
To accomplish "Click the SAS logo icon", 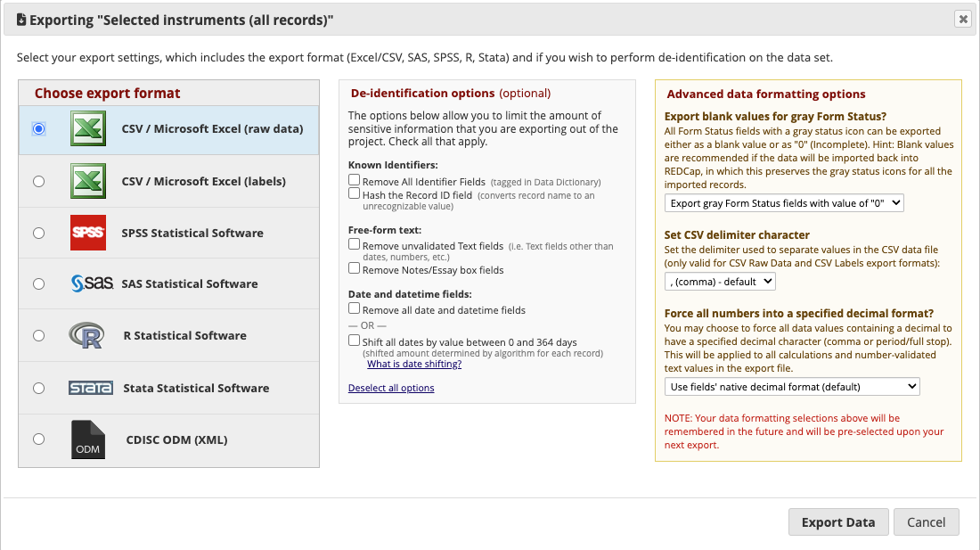I will pos(91,283).
